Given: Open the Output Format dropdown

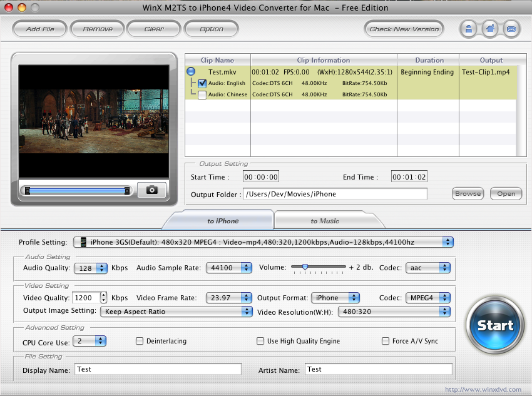Looking at the screenshot, I should pos(335,298).
